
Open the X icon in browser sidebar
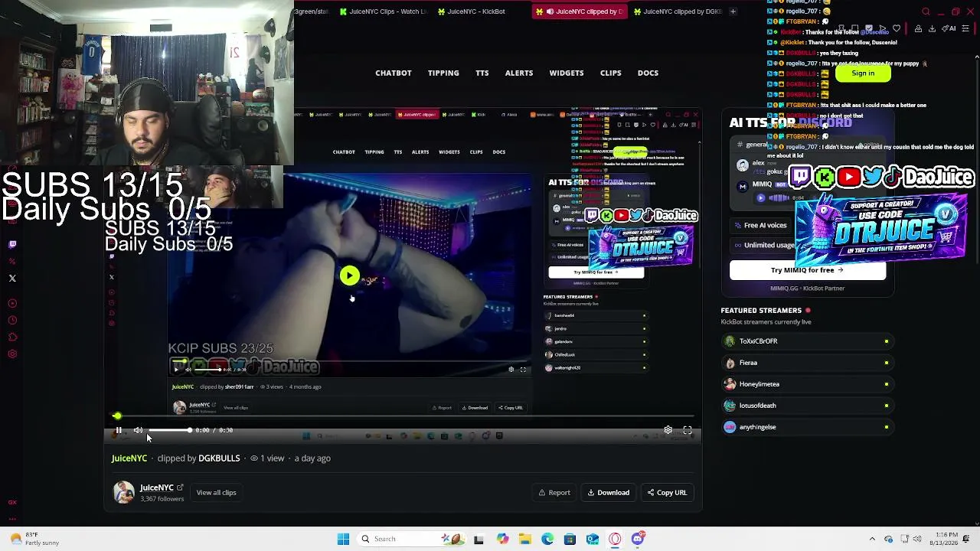coord(12,279)
